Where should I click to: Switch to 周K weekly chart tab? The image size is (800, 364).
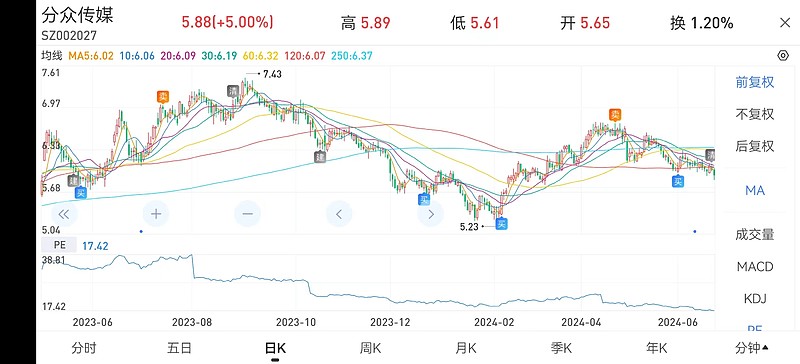pos(370,349)
